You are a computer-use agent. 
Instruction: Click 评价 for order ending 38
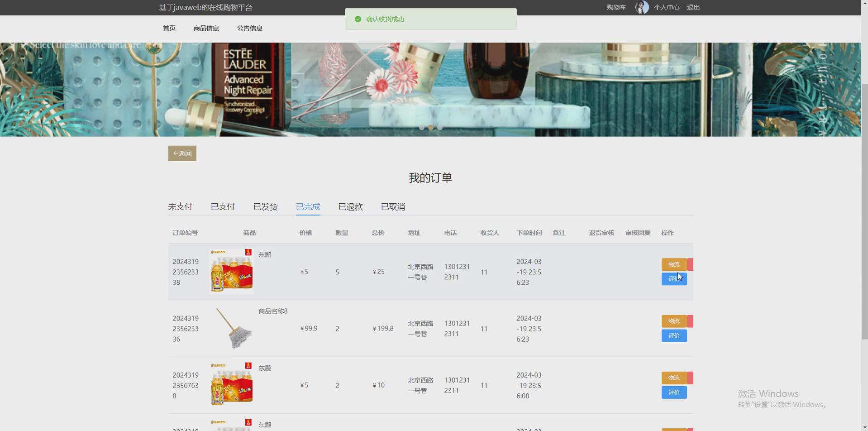pyautogui.click(x=674, y=279)
